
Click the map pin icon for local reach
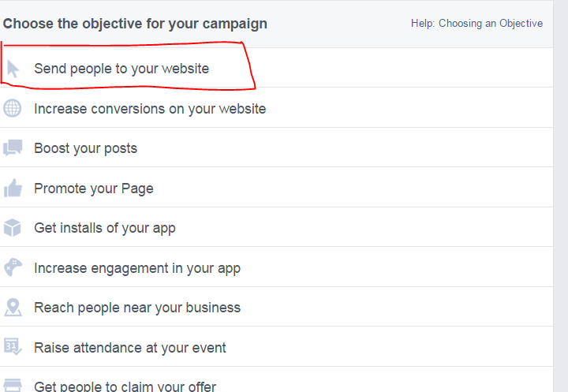click(x=13, y=308)
